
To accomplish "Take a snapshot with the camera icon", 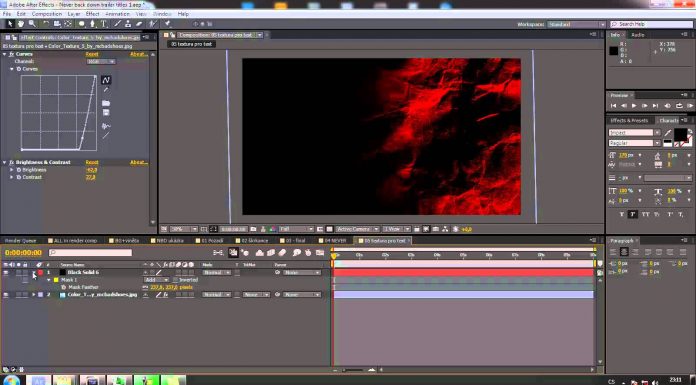I will (x=253, y=229).
